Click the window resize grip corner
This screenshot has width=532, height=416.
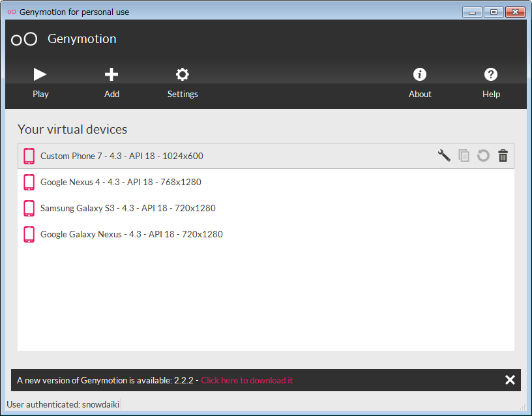522,407
